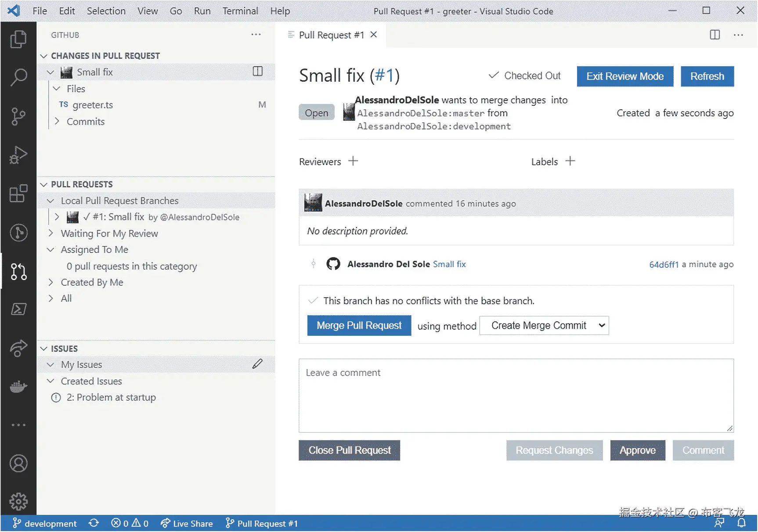Viewport: 758px width, 532px height.
Task: Open the Help menu
Action: [x=280, y=11]
